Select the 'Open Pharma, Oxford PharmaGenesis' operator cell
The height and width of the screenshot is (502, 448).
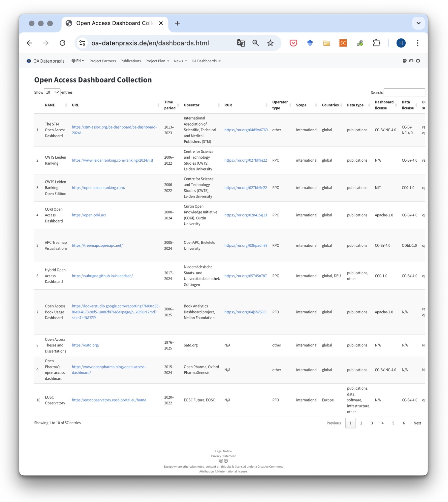[201, 370]
